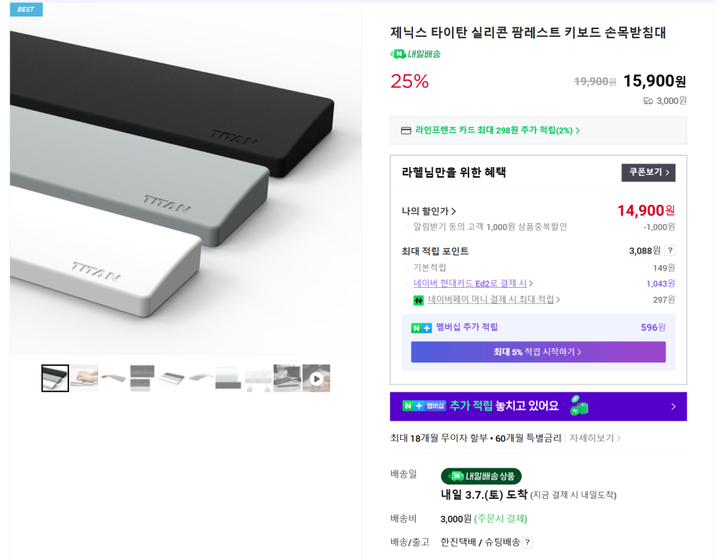Play the product video thumbnail

click(x=316, y=379)
